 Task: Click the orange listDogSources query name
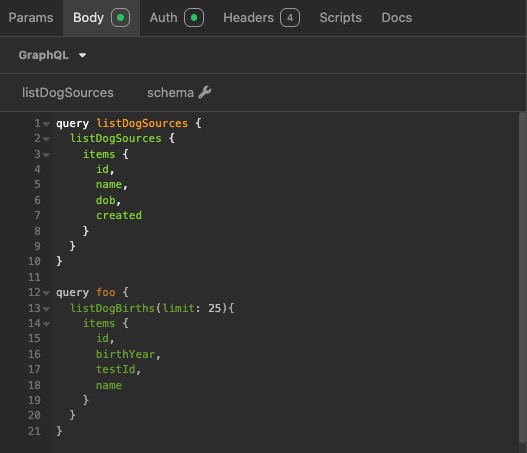[142, 123]
